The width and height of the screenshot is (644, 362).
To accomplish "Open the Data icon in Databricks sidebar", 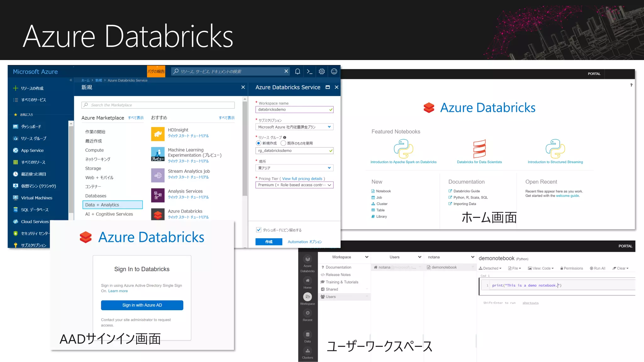I will [x=308, y=334].
